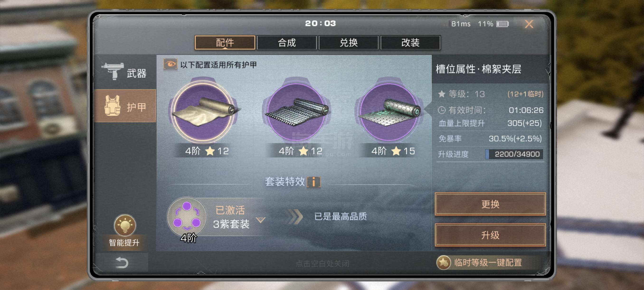This screenshot has height=290, width=644.
Task: Open the 套装特效 info icon
Action: [313, 182]
